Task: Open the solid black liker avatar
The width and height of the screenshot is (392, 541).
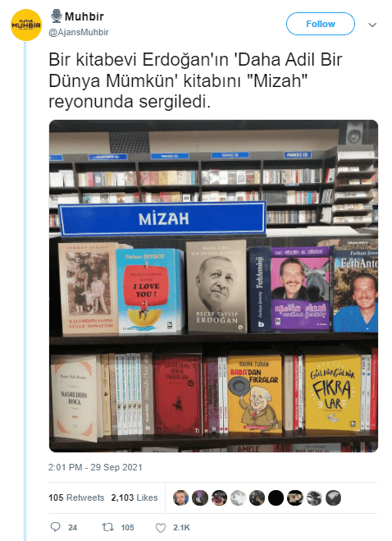Action: pyautogui.click(x=276, y=497)
